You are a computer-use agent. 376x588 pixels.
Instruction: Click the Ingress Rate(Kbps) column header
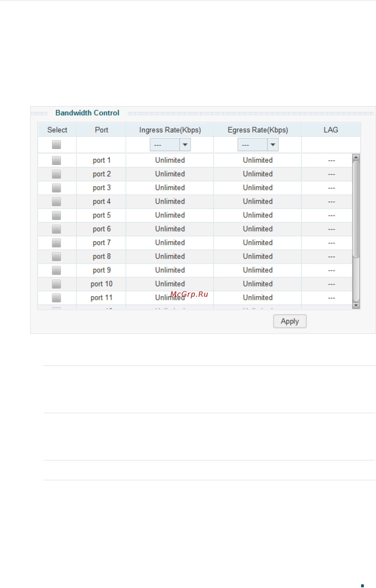pos(170,130)
